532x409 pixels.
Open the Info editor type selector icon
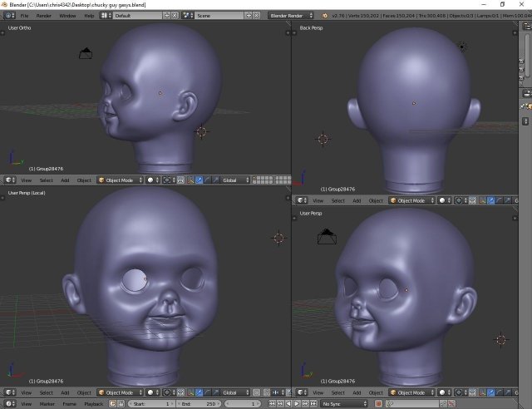tap(9, 16)
